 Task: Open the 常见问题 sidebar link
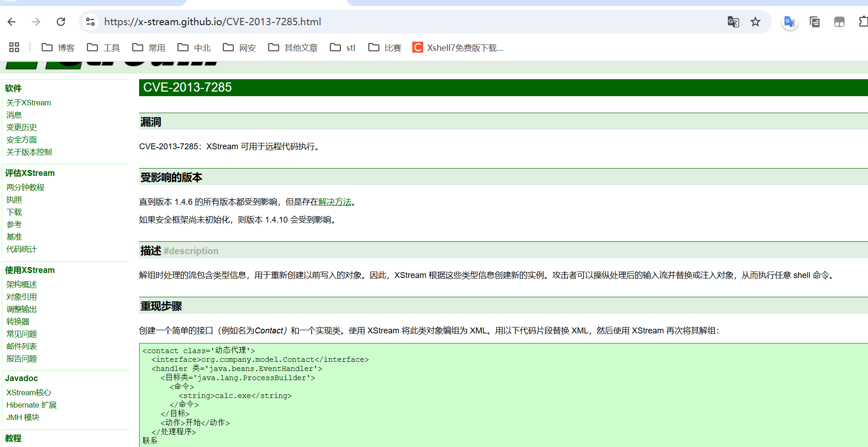pos(22,334)
